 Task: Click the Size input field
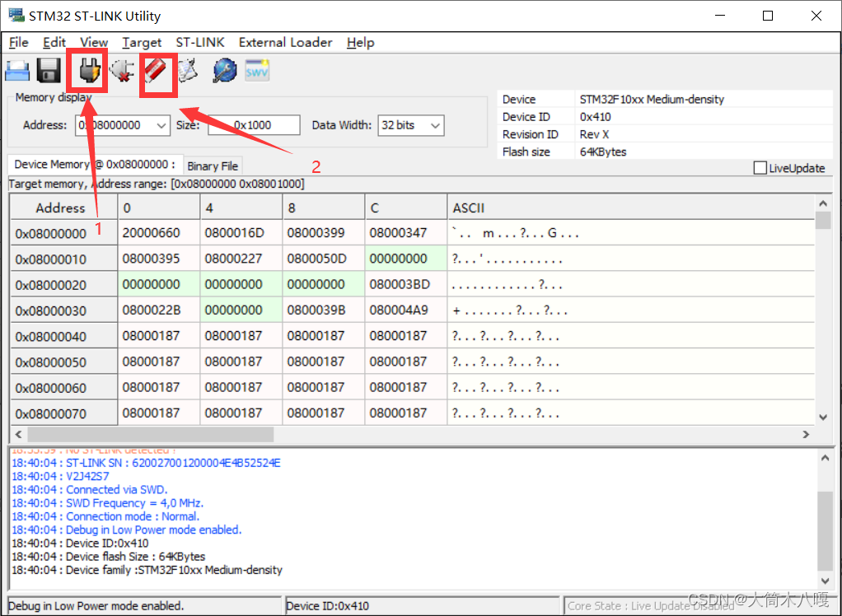pyautogui.click(x=254, y=124)
